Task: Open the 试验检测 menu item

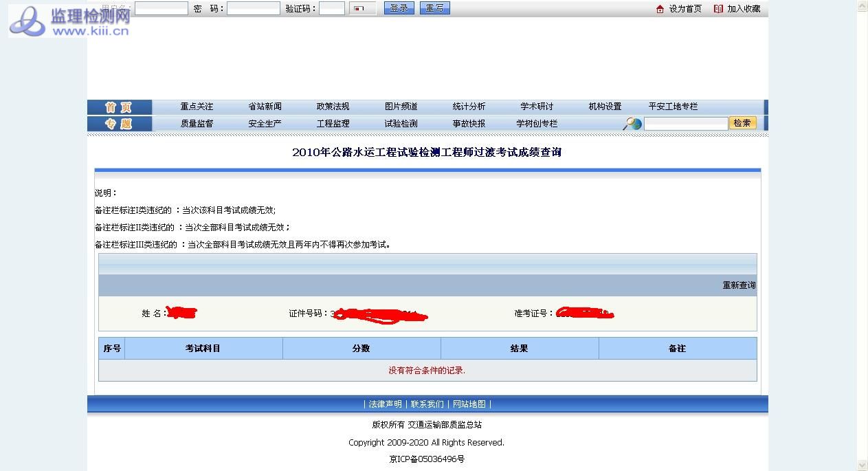Action: pyautogui.click(x=401, y=124)
